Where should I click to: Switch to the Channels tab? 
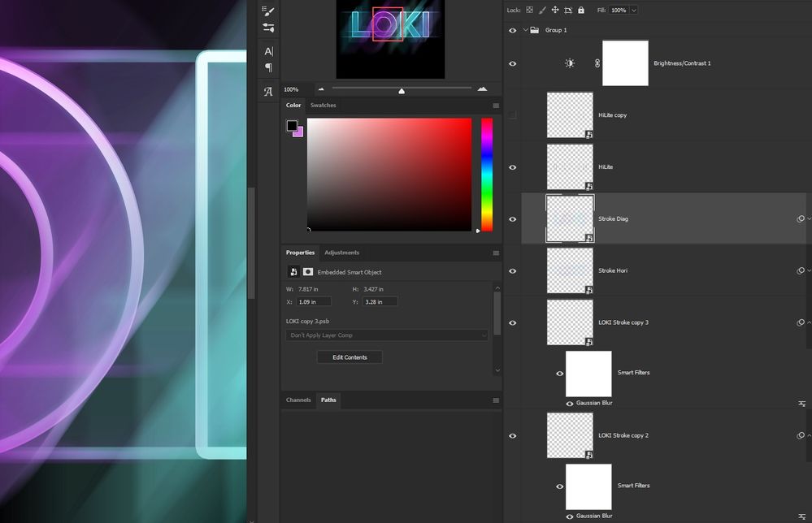(298, 400)
